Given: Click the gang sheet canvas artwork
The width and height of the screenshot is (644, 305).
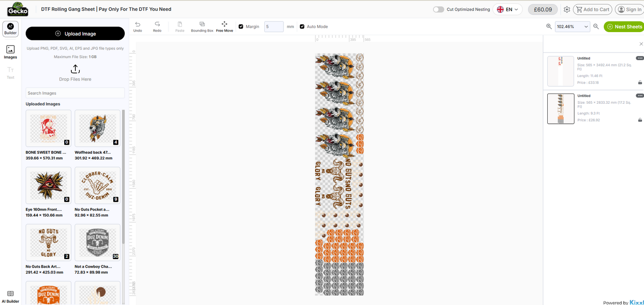Looking at the screenshot, I should [339, 174].
